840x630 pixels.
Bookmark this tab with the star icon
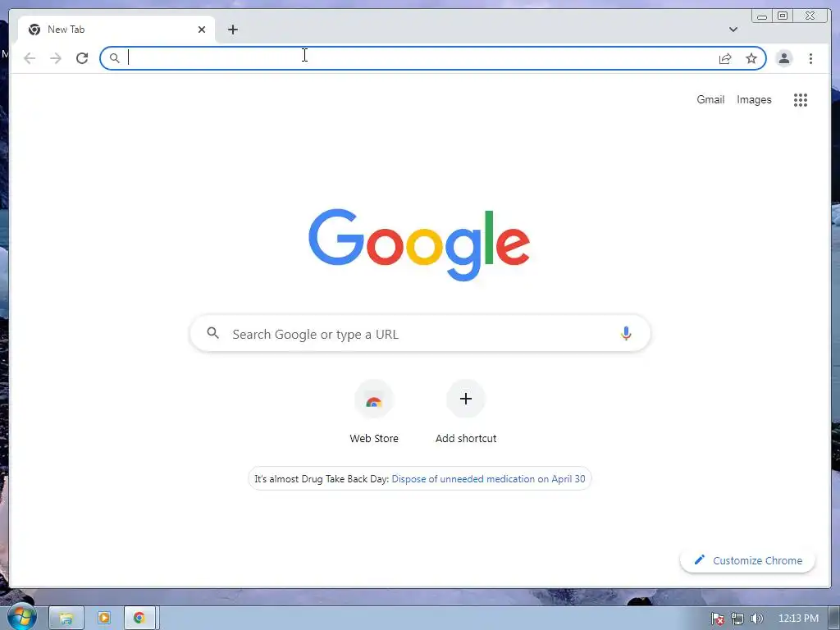point(751,58)
